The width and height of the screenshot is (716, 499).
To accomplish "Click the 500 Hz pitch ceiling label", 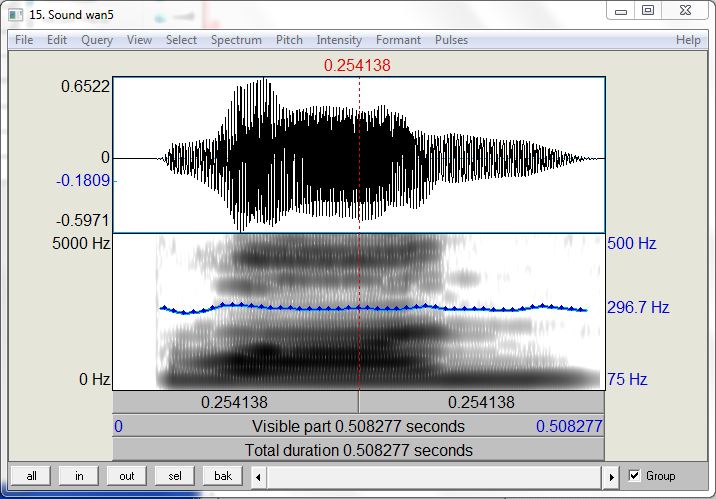I will 632,243.
